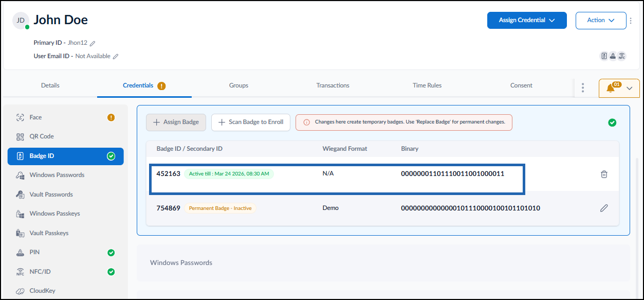Click the Wiegand Format column header
The image size is (644, 300).
345,149
